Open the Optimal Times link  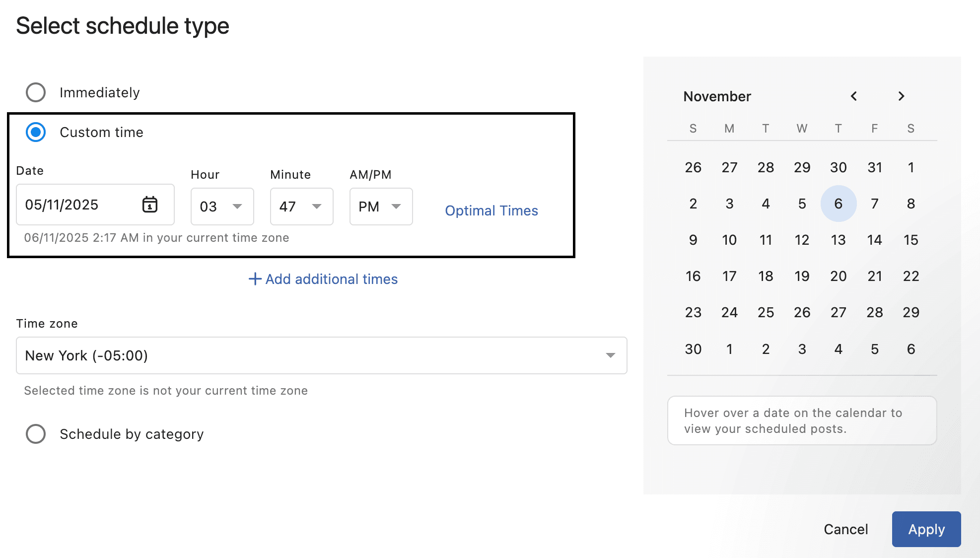pos(491,210)
